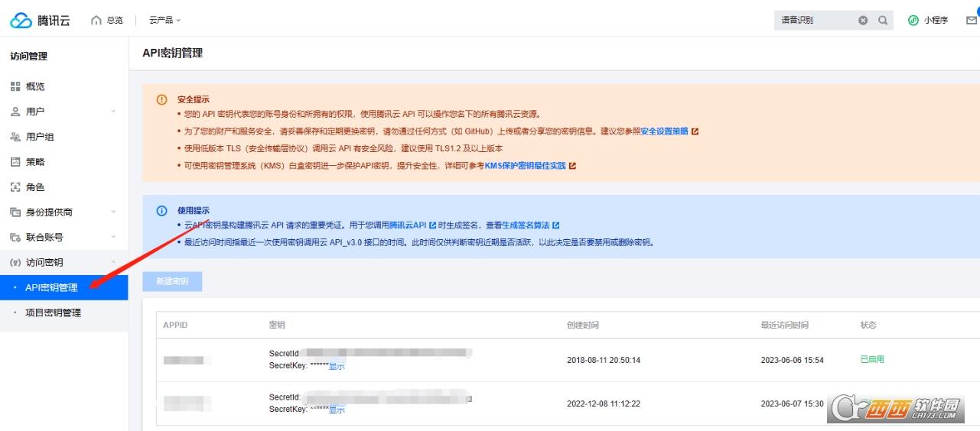Click the APPID column header
The width and height of the screenshot is (980, 431).
click(175, 325)
